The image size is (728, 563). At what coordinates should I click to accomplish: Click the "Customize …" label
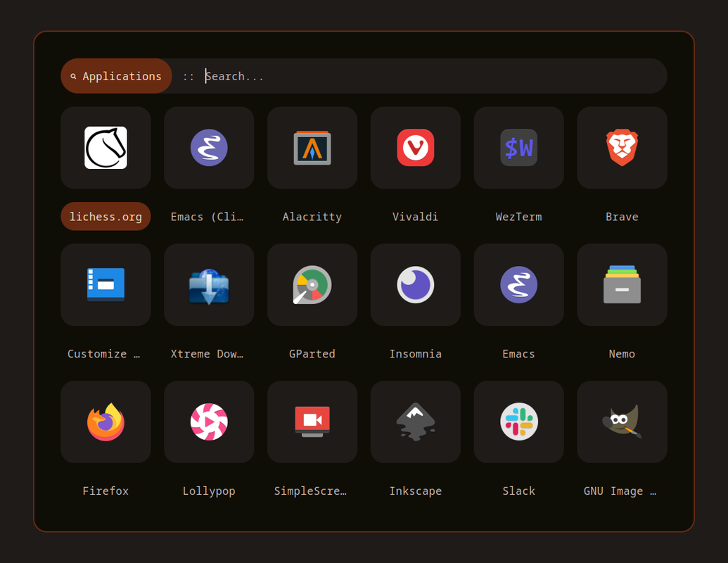[x=104, y=354]
